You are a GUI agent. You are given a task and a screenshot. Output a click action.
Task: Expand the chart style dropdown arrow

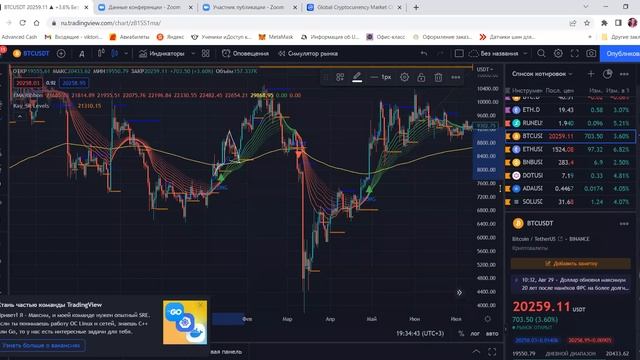pyautogui.click(x=126, y=53)
